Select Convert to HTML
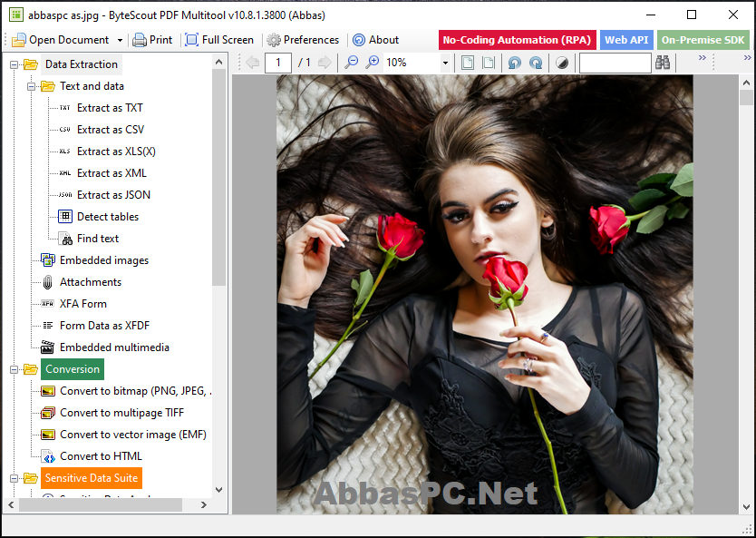Screen dimensions: 756x538 coord(101,456)
